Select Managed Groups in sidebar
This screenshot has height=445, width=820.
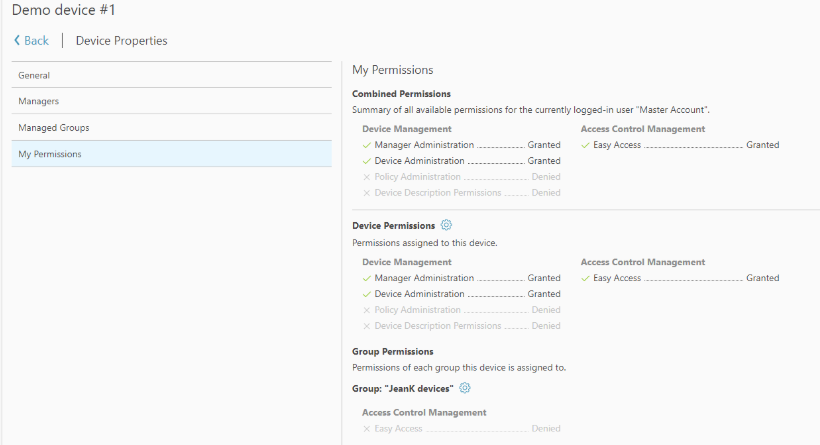coord(53,128)
